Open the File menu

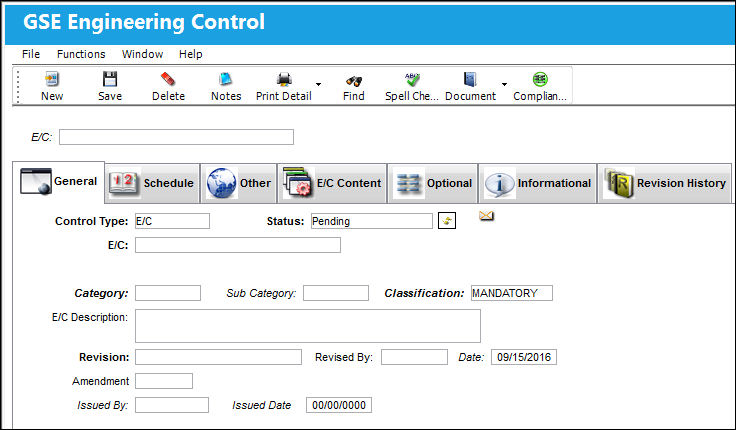pyautogui.click(x=31, y=54)
